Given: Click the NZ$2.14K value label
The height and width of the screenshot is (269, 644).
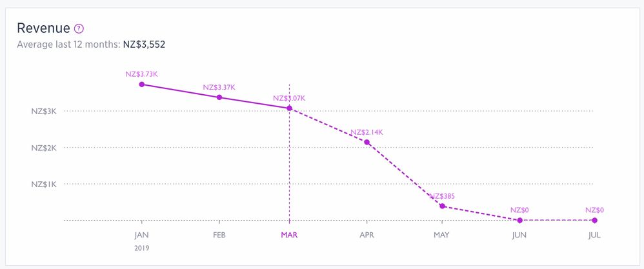Looking at the screenshot, I should tap(367, 132).
